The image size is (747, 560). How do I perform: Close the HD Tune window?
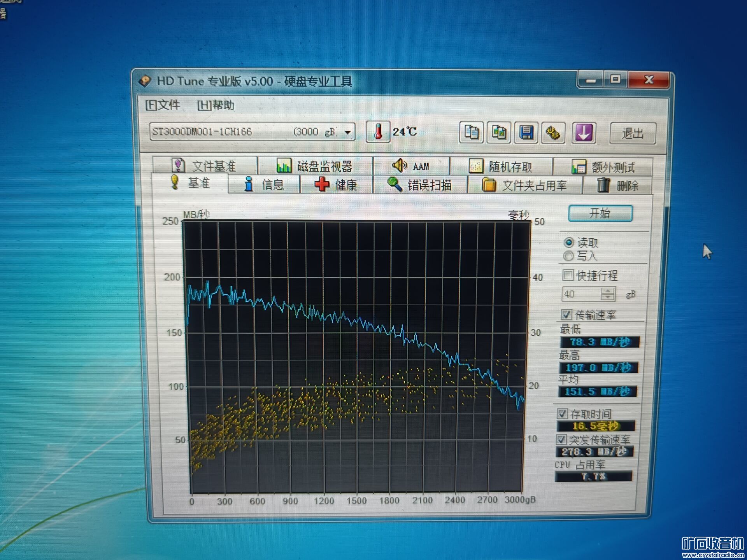[x=649, y=80]
